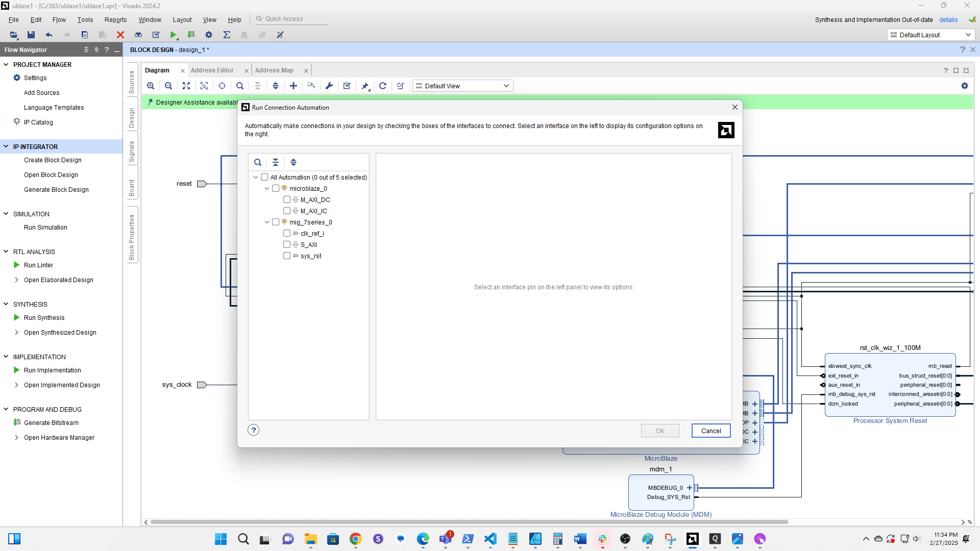Check the All Automation checkbox
The width and height of the screenshot is (980, 551).
(264, 177)
